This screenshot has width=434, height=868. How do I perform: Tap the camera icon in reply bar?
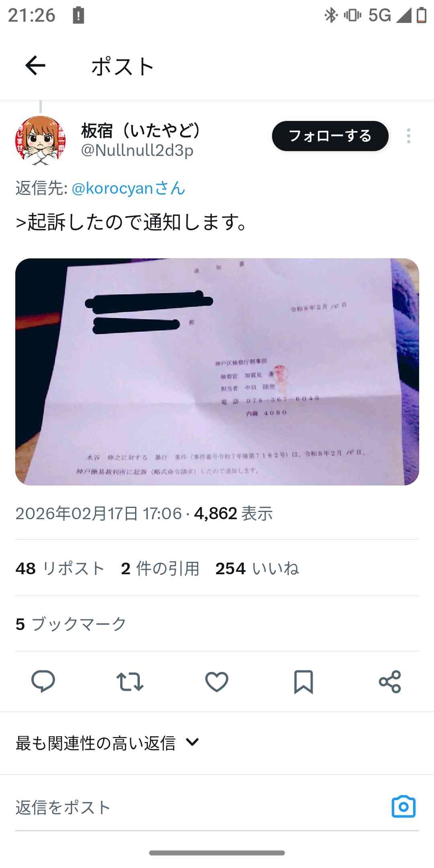[x=403, y=806]
